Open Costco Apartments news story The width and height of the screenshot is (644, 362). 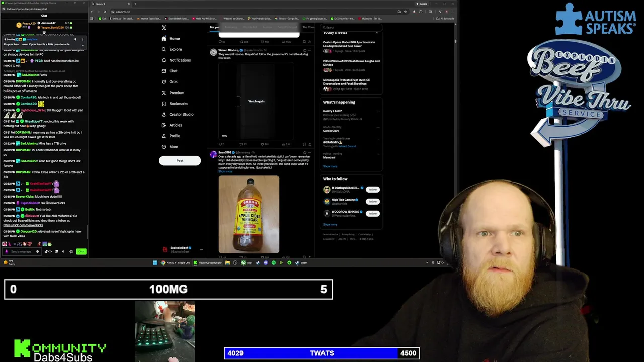point(351,46)
